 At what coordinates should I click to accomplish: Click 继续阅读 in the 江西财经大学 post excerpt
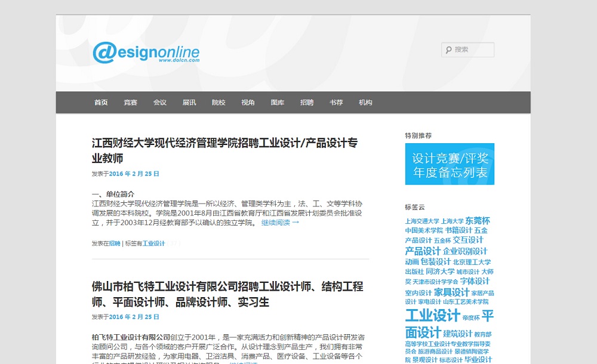[280, 223]
